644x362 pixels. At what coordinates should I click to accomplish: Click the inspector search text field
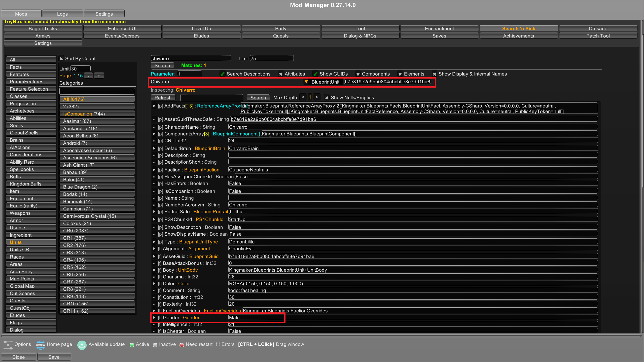pyautogui.click(x=211, y=98)
